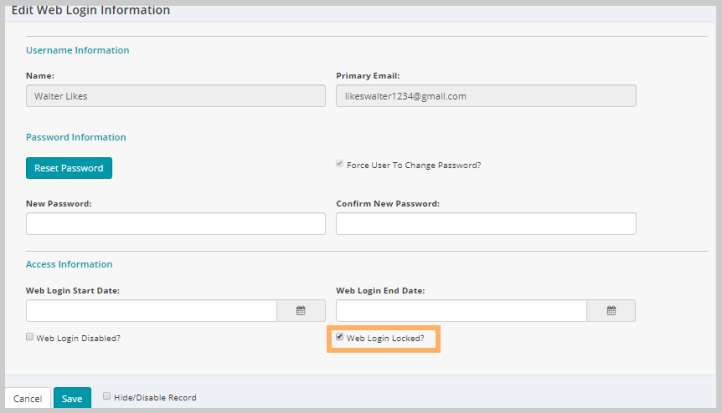Toggle the Web Login Disabled checkbox
The height and width of the screenshot is (413, 722).
30,337
